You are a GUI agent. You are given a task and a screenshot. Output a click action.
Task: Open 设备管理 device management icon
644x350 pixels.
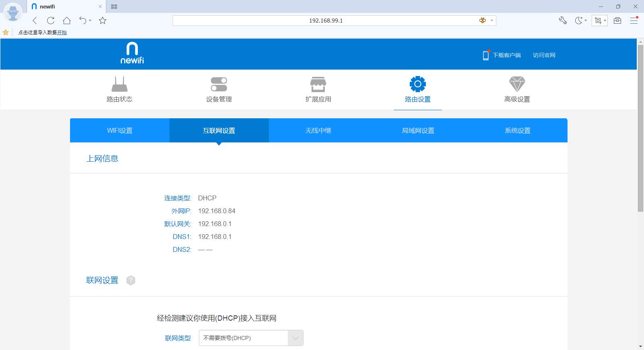click(x=219, y=84)
